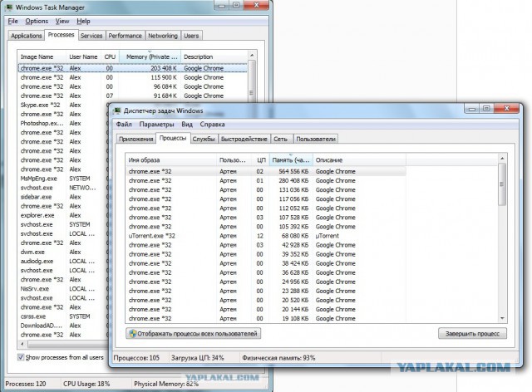Sort by User Name column header
The height and width of the screenshot is (392, 532).
tap(83, 56)
